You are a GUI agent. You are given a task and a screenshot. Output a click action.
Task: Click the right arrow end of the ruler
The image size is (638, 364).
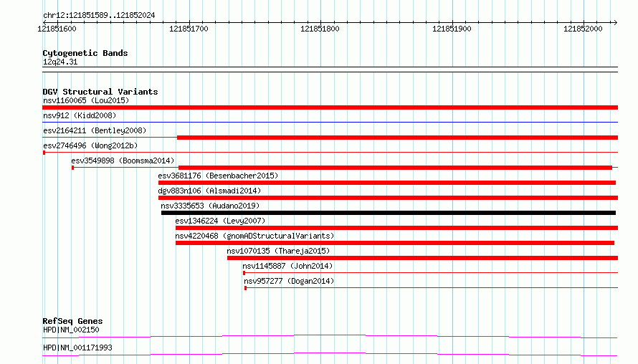615,23
